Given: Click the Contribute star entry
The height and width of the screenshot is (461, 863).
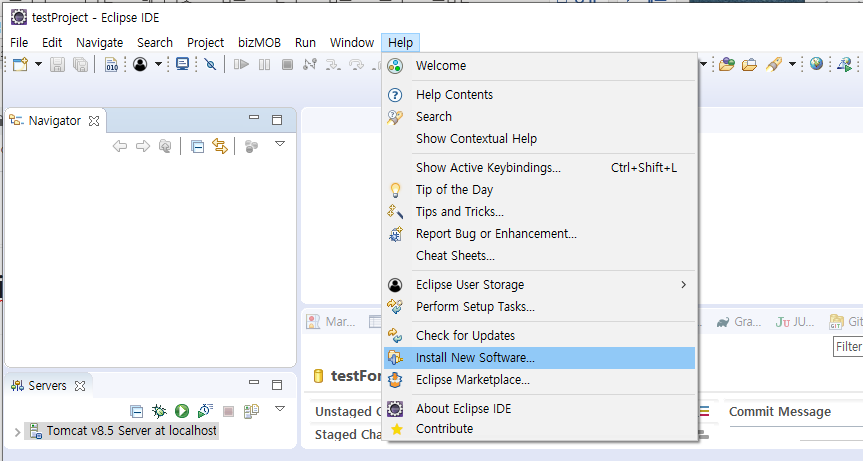Looking at the screenshot, I should [x=539, y=429].
